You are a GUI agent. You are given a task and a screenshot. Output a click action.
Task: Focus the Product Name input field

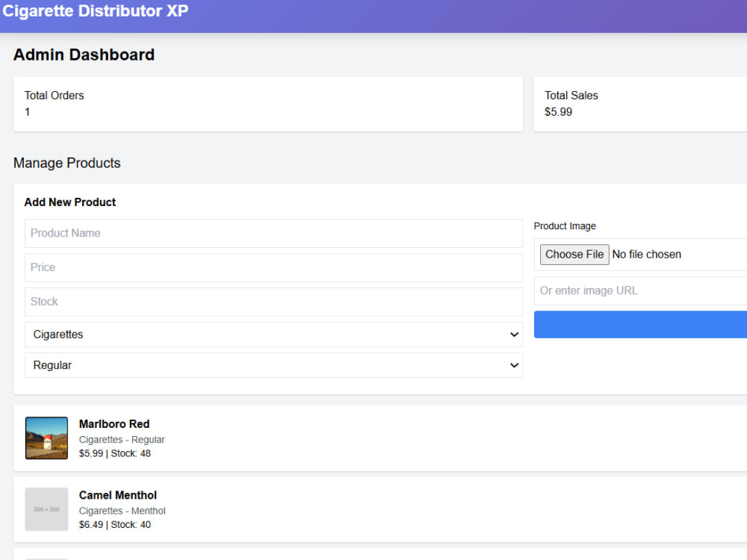(x=273, y=233)
